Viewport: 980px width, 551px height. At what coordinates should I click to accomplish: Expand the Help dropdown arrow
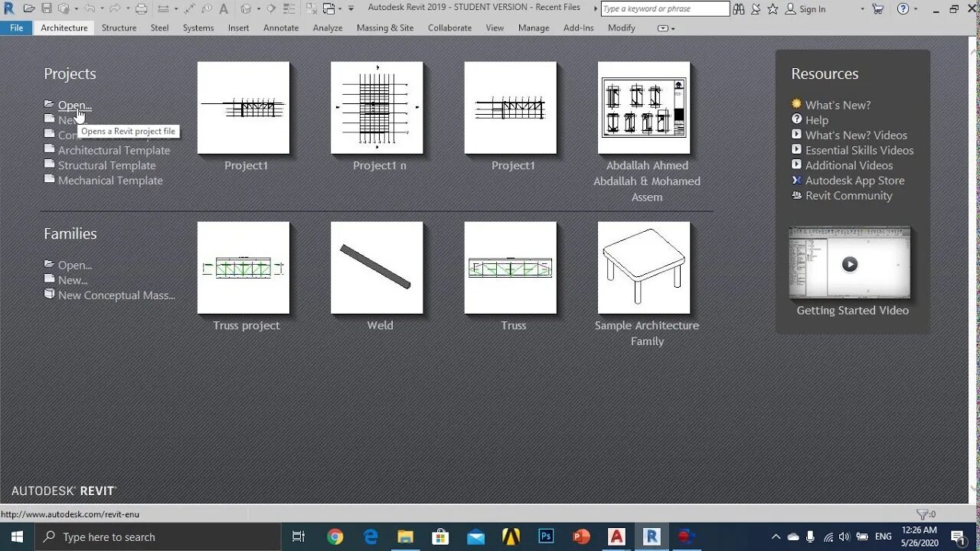916,9
